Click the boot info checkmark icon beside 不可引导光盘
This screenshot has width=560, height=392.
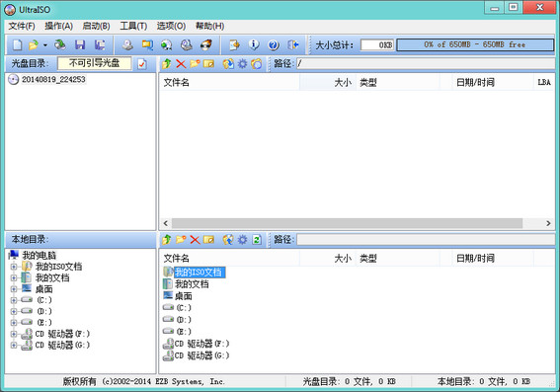coord(142,64)
